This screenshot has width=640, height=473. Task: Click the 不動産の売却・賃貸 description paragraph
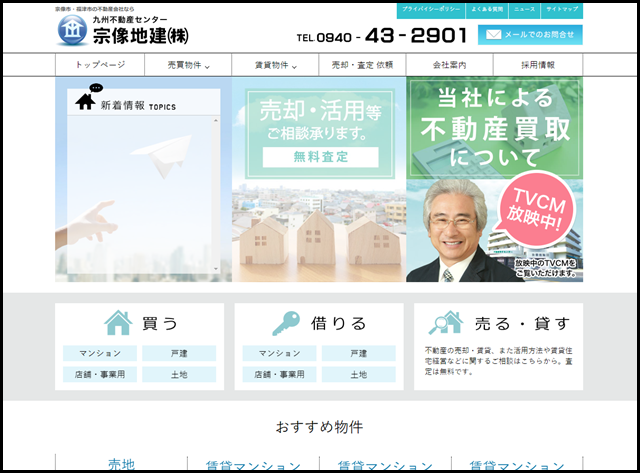[498, 361]
